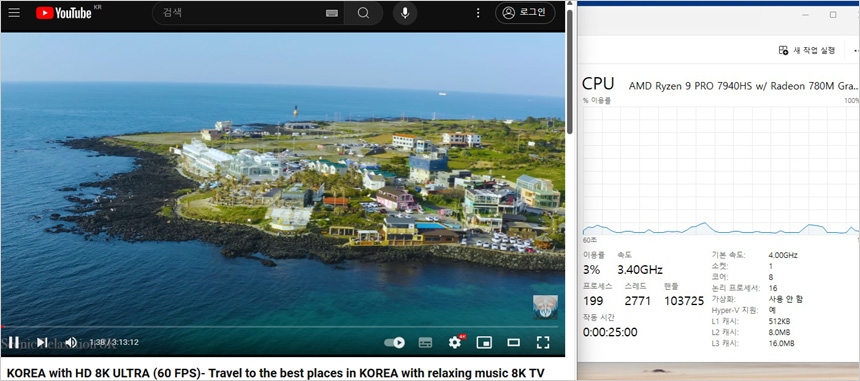Open the YouTube hamburger guide menu
The height and width of the screenshot is (381, 860).
coord(14,13)
